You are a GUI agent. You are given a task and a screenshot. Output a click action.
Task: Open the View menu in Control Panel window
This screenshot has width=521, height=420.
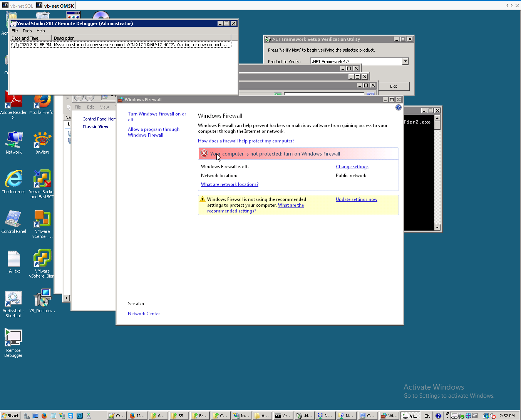[104, 107]
